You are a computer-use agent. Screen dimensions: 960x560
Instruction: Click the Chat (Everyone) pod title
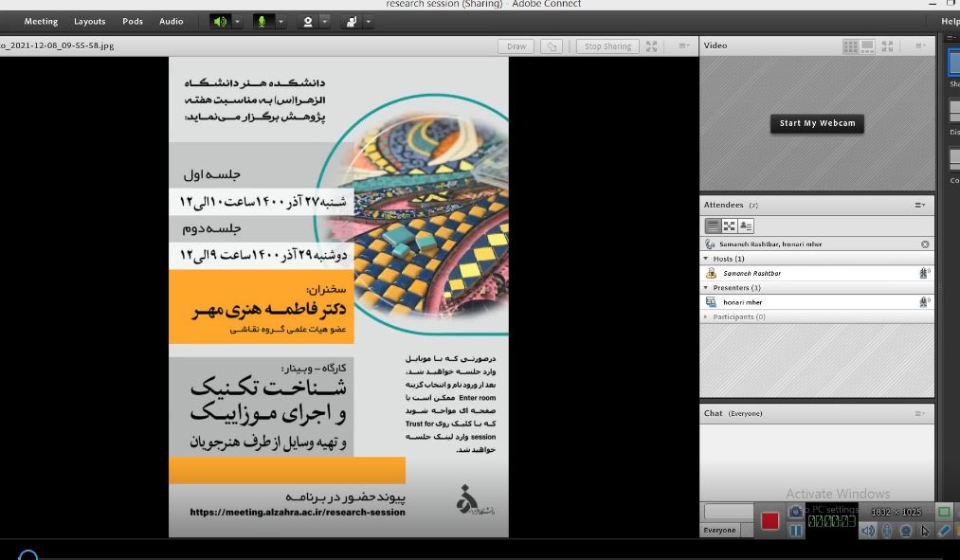733,414
